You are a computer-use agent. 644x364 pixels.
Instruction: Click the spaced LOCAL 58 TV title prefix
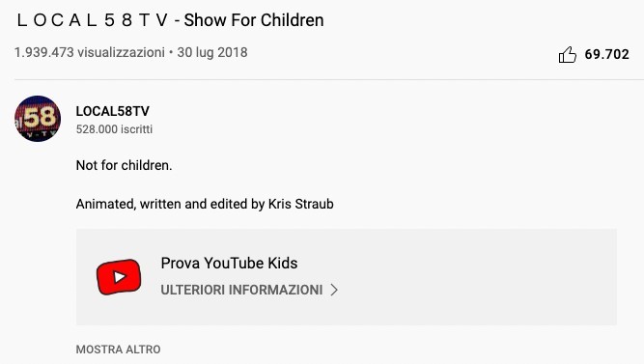click(93, 20)
